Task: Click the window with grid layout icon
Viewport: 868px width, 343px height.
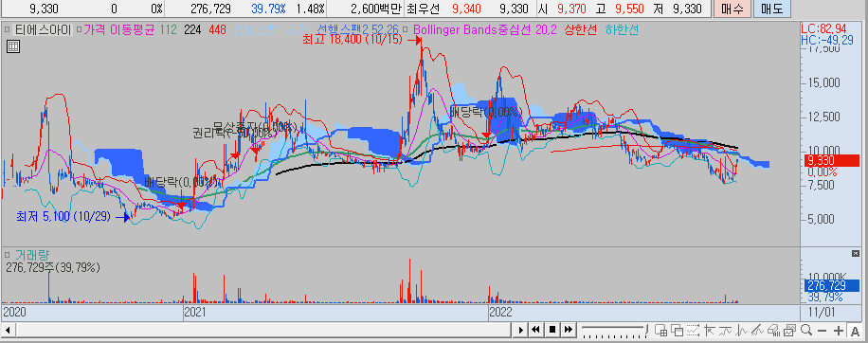Action: pyautogui.click(x=661, y=331)
